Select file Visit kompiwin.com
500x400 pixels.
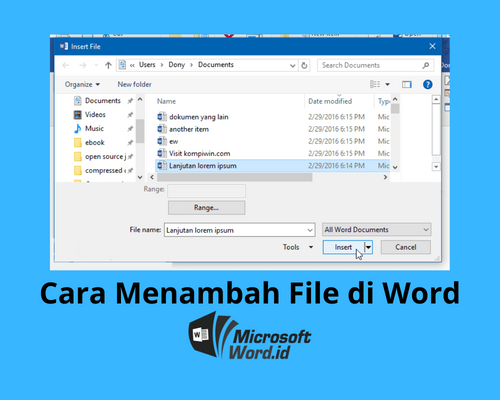tap(199, 154)
